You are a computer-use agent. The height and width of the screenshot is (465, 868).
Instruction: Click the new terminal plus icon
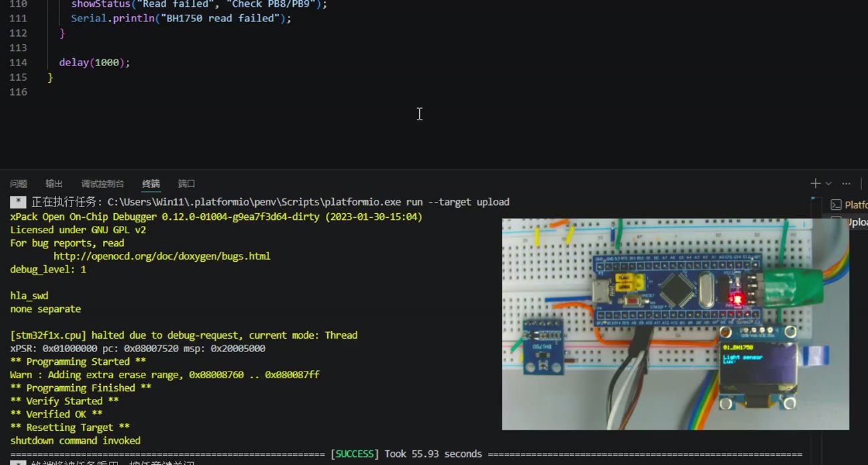click(815, 183)
